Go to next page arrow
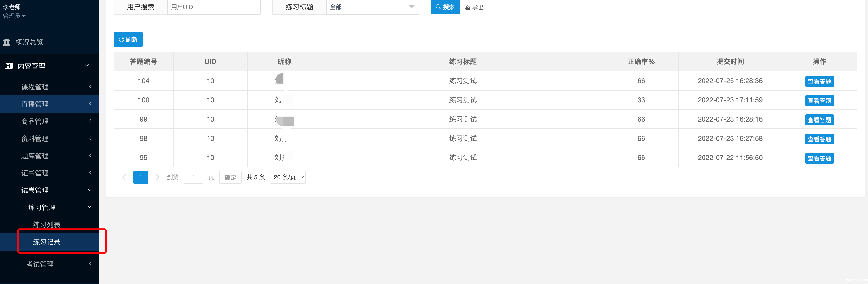This screenshot has width=868, height=284. [x=157, y=177]
